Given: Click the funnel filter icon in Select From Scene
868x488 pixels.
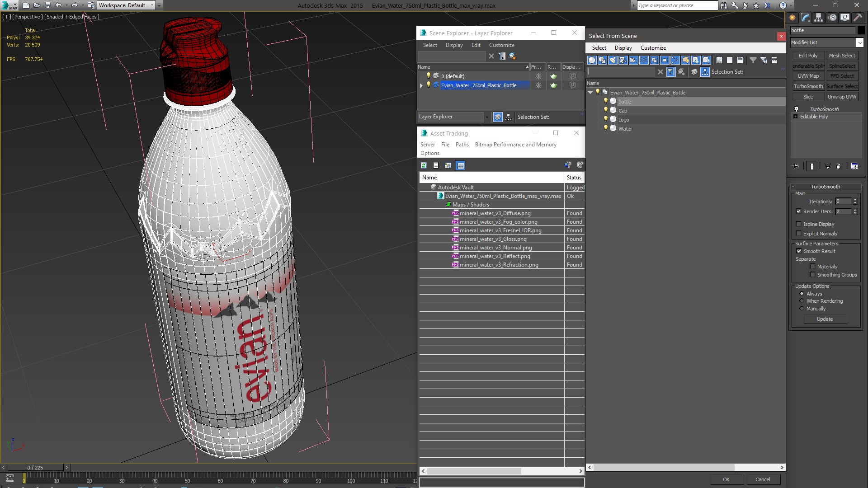Looking at the screenshot, I should coord(753,60).
